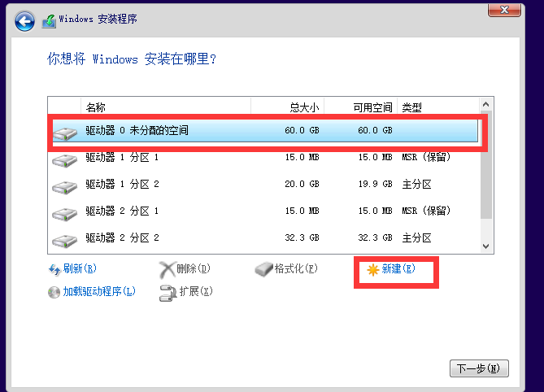Click the Load driver (加载驱动程序) disc icon
544x392 pixels.
point(54,291)
